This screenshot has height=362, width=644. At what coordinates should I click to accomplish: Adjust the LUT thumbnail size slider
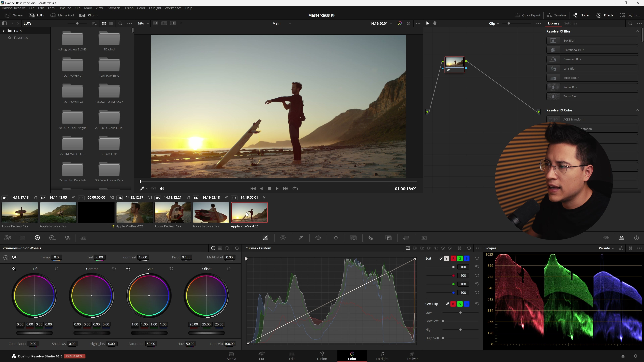click(x=77, y=23)
